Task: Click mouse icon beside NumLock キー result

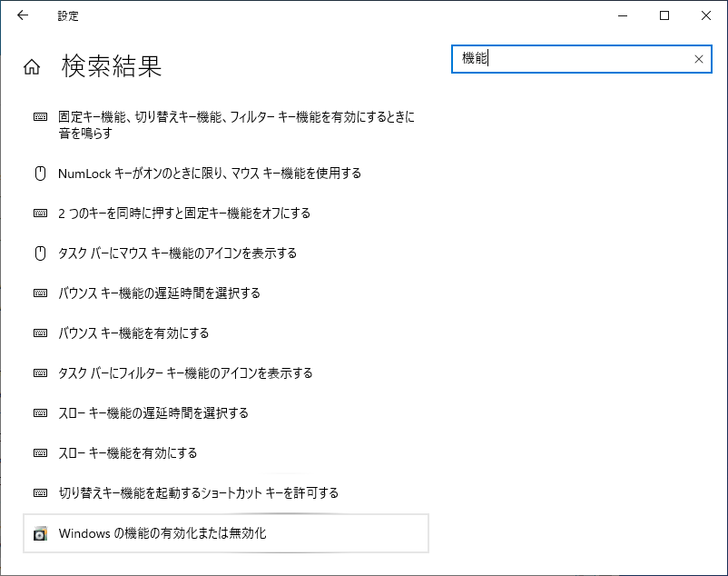Action: tap(40, 174)
